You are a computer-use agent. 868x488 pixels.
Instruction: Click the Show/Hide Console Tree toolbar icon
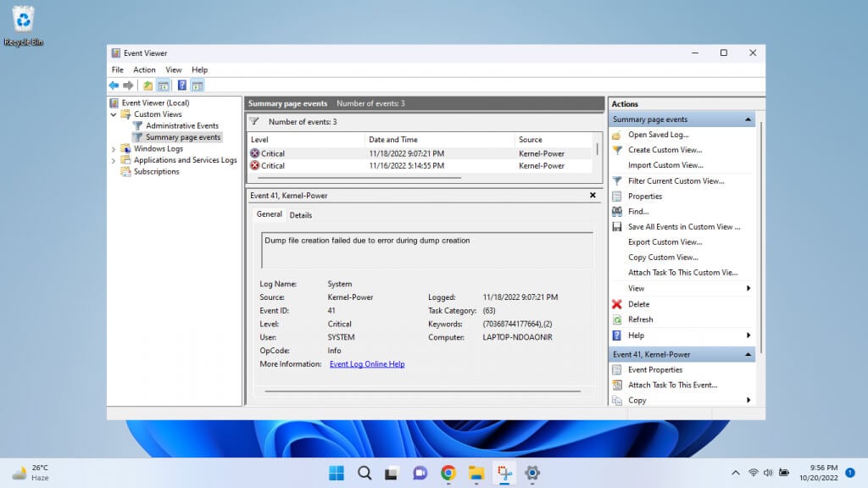[163, 86]
